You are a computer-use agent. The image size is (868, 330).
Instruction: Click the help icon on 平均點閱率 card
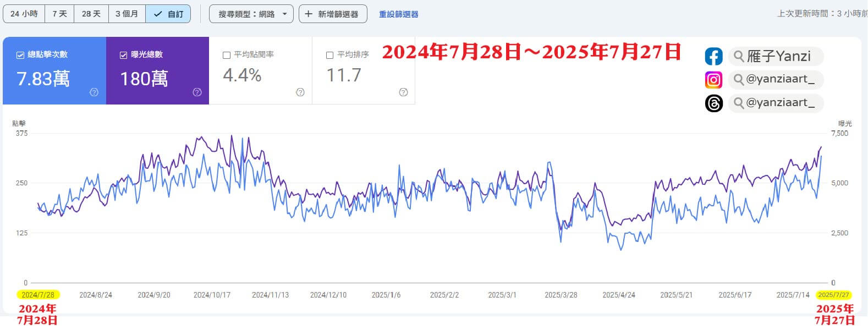(x=300, y=92)
